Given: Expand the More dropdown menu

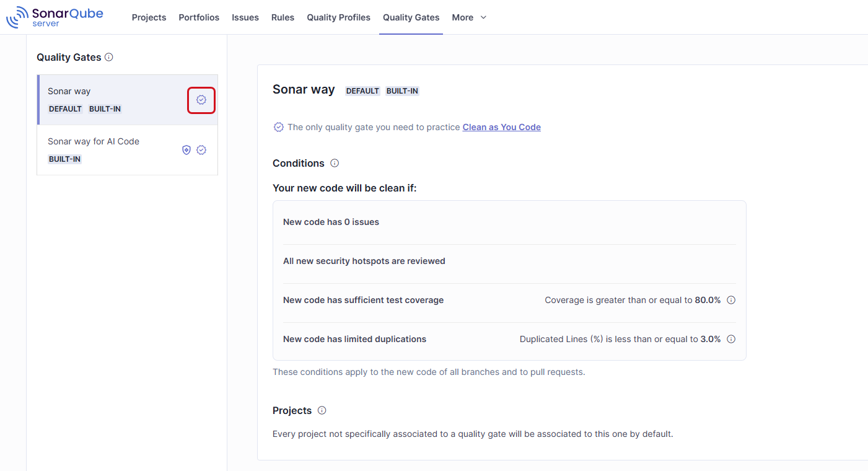Looking at the screenshot, I should click(x=469, y=17).
